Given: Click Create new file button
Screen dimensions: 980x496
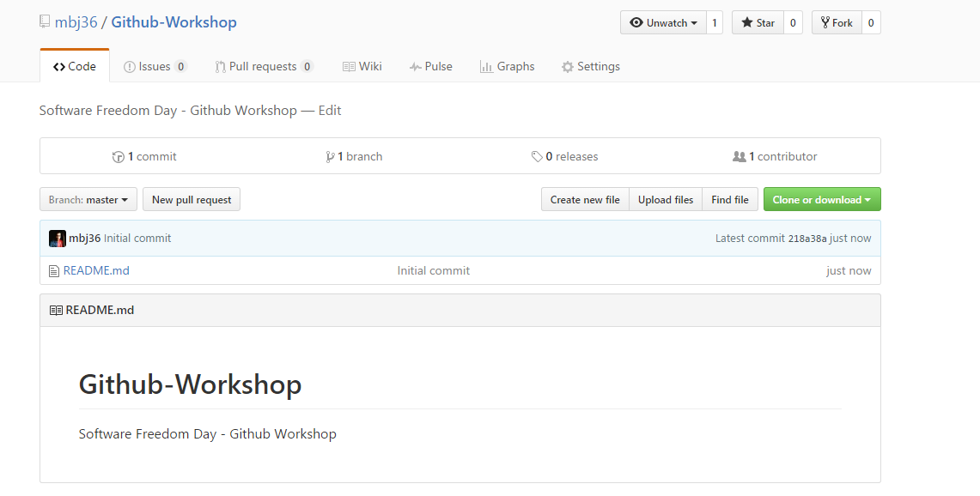Looking at the screenshot, I should pos(585,199).
